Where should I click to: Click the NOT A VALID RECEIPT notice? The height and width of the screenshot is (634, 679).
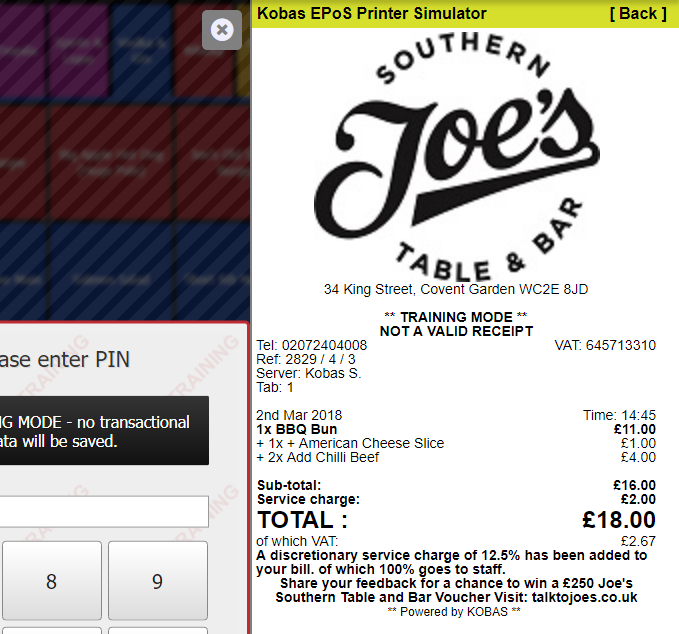[456, 331]
